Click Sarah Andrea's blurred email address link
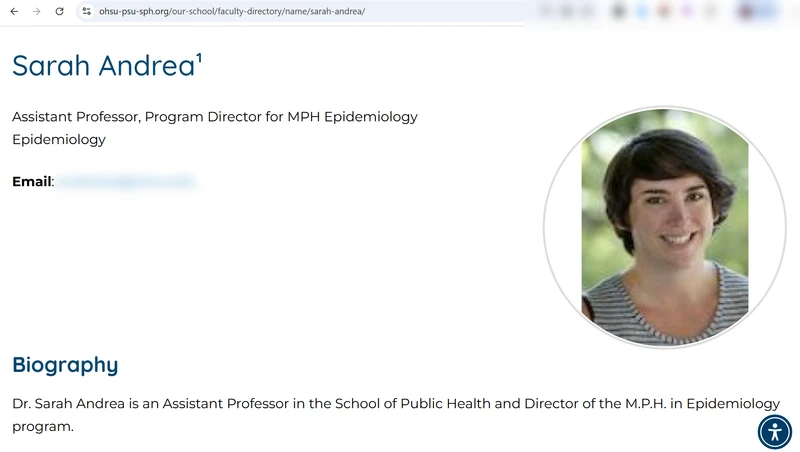 [x=125, y=182]
